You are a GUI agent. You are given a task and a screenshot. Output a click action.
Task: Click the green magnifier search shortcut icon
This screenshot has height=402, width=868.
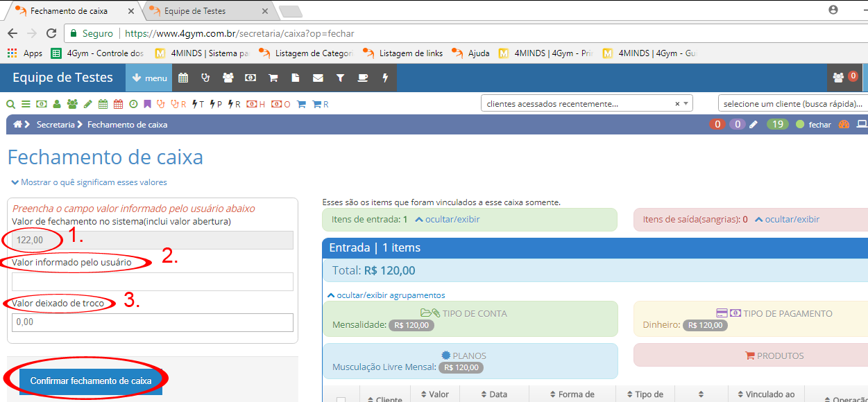[10, 105]
